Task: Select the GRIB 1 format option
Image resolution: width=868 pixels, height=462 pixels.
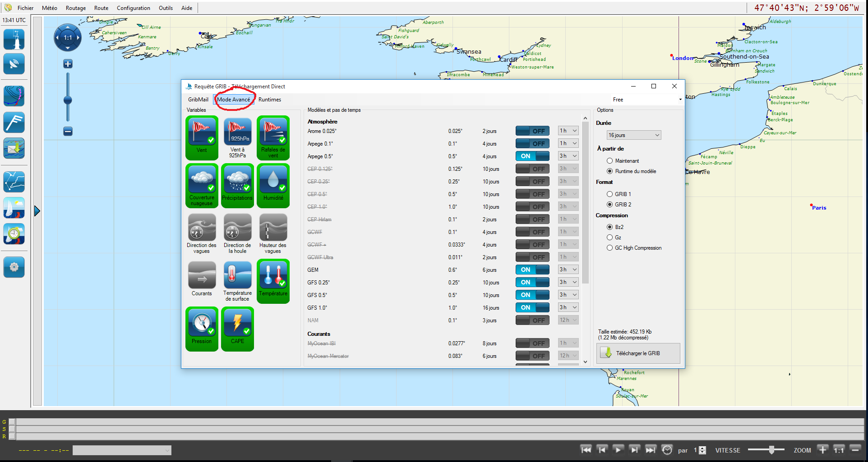Action: (610, 194)
